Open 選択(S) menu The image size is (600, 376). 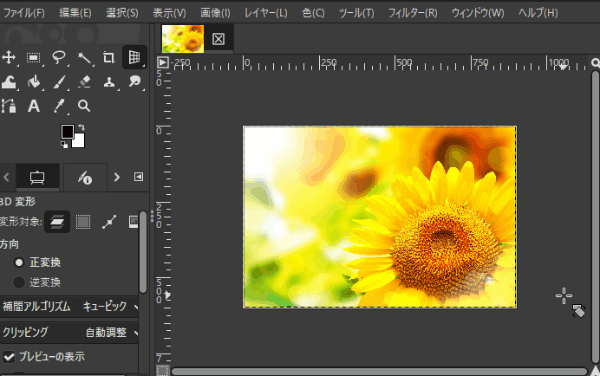[x=122, y=13]
